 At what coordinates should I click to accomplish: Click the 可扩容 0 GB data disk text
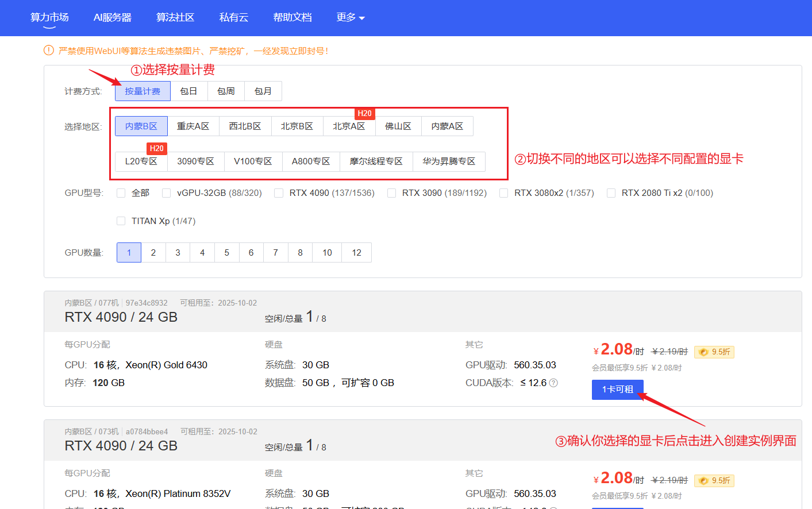pyautogui.click(x=368, y=383)
